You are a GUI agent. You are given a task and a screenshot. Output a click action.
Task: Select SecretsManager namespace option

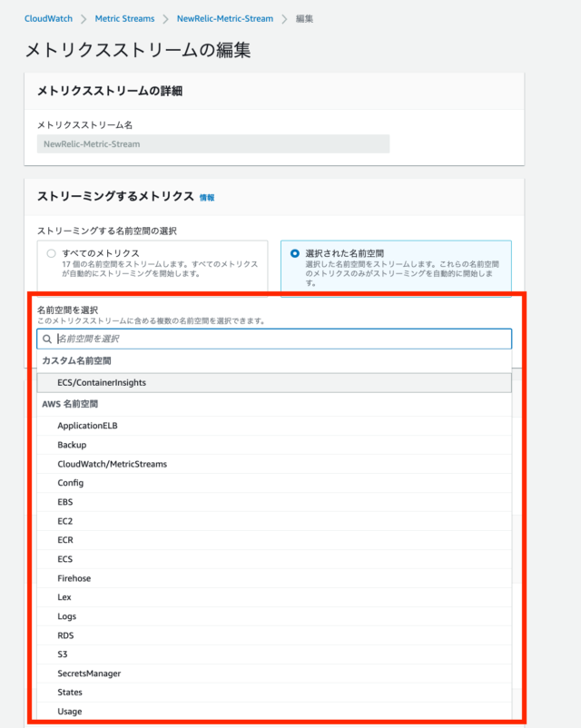click(x=274, y=674)
